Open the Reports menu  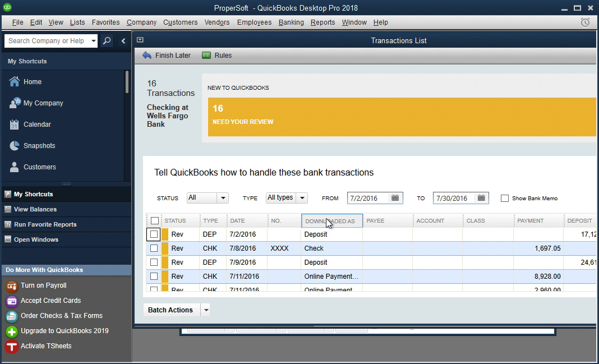(x=322, y=22)
